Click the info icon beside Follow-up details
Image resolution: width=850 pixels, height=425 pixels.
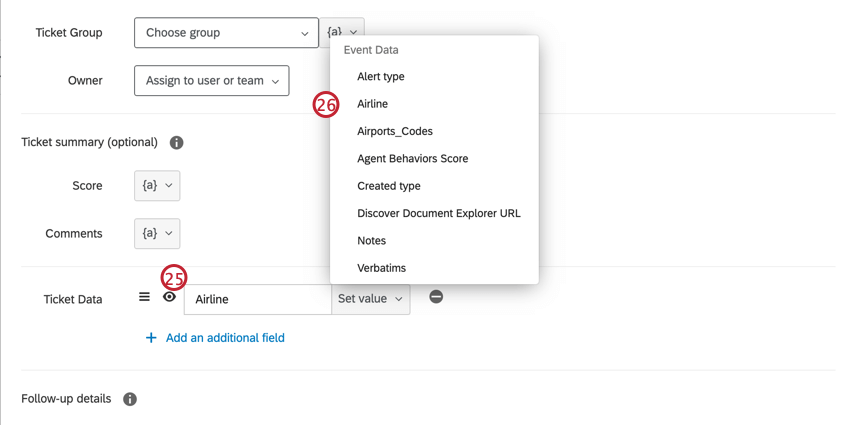[x=130, y=399]
